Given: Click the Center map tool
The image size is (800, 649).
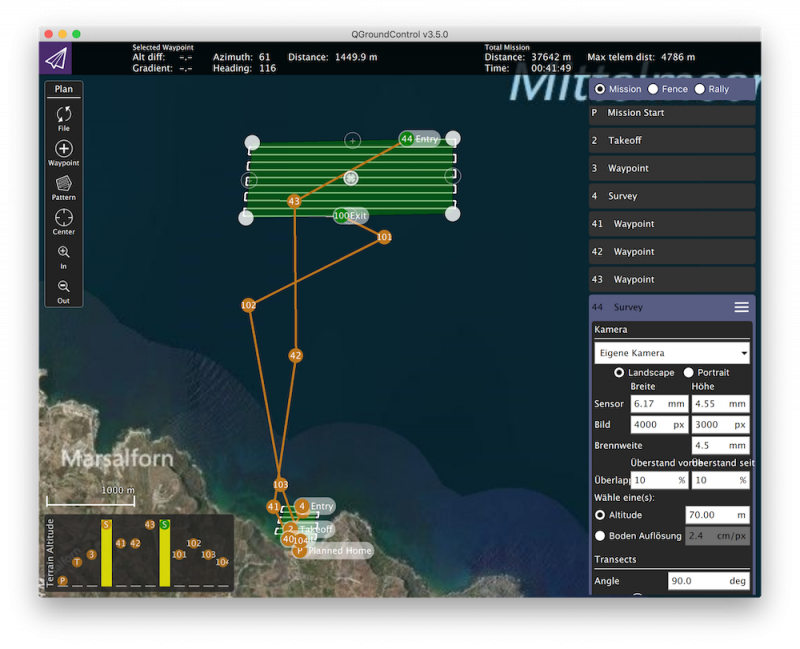Looking at the screenshot, I should [64, 221].
